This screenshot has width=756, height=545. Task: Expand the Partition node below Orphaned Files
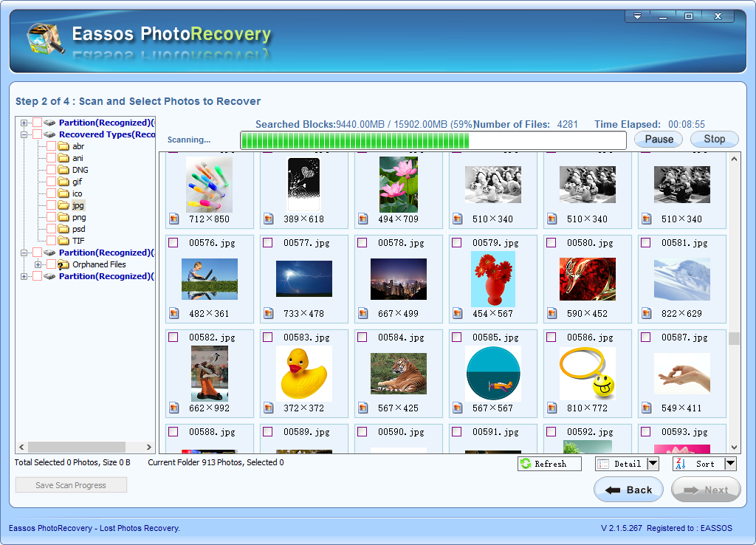click(24, 276)
